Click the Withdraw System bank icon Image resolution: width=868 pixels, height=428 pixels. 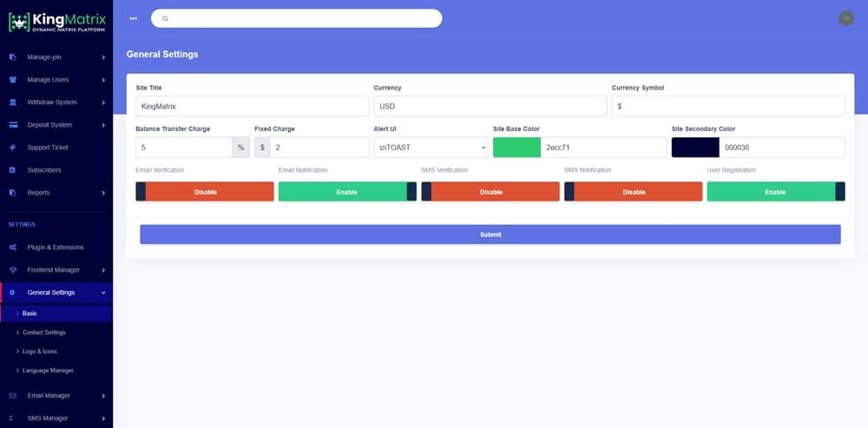12,102
